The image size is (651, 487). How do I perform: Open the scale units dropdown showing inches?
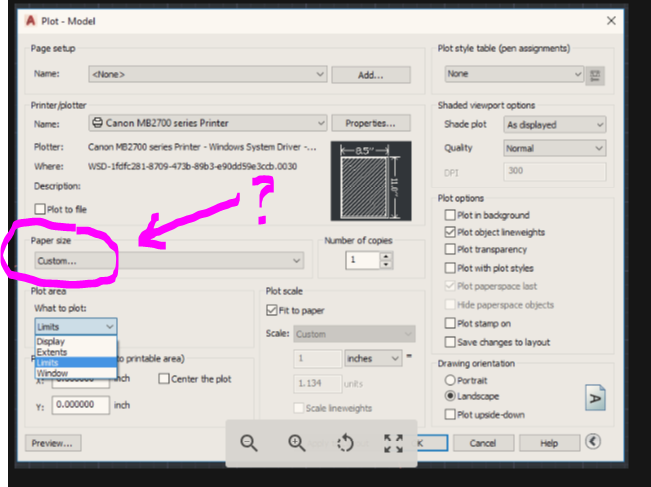[x=373, y=358]
